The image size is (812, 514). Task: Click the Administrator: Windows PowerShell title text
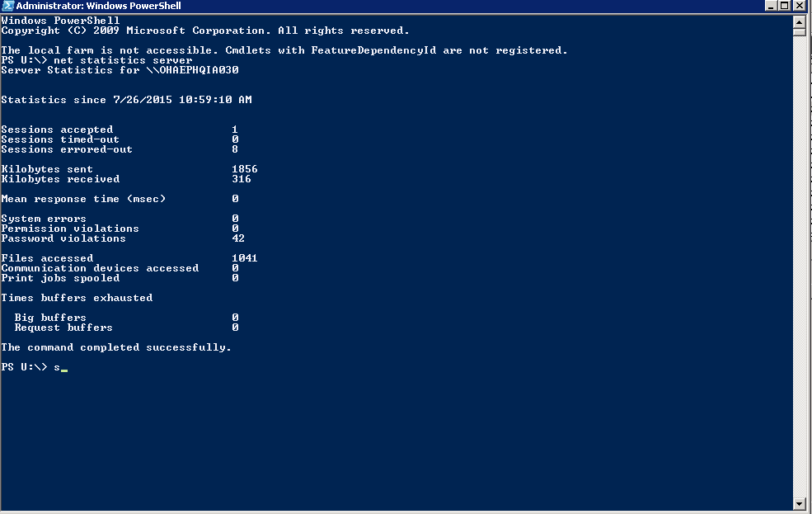pyautogui.click(x=99, y=6)
